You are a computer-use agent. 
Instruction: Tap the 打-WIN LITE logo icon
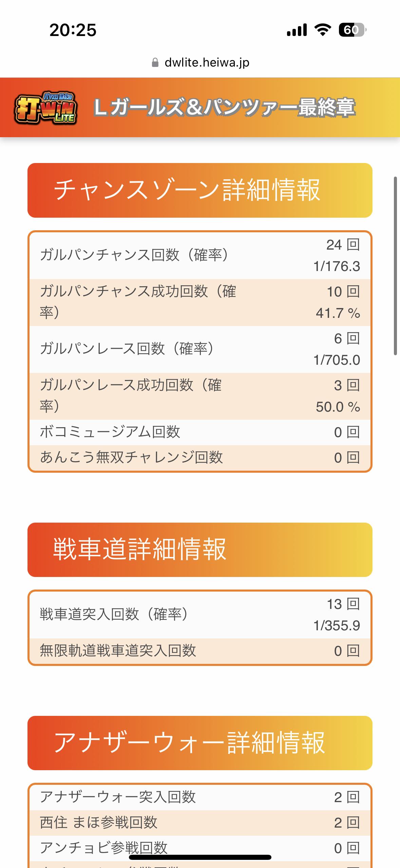click(x=46, y=108)
